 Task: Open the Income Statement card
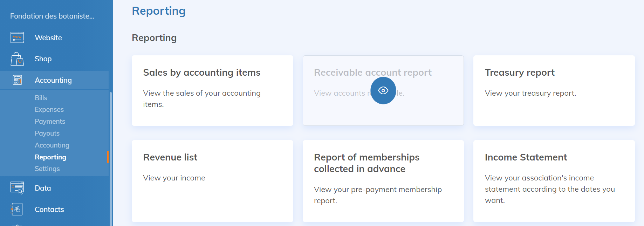[x=554, y=181]
